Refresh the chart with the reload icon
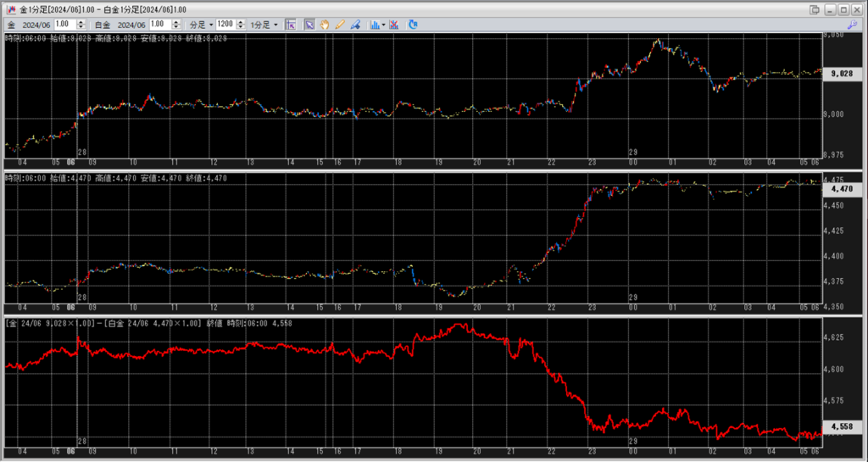 413,25
